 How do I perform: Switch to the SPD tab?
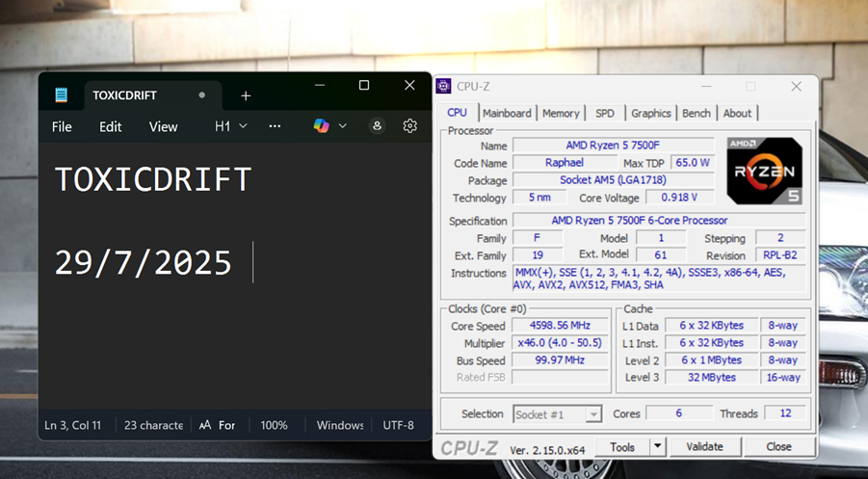604,113
